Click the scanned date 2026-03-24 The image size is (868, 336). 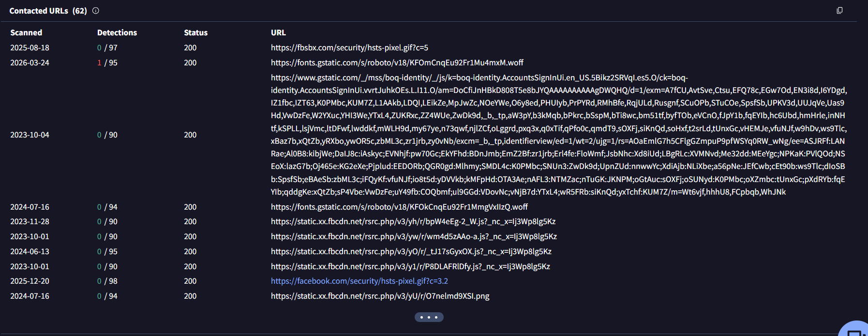click(30, 62)
